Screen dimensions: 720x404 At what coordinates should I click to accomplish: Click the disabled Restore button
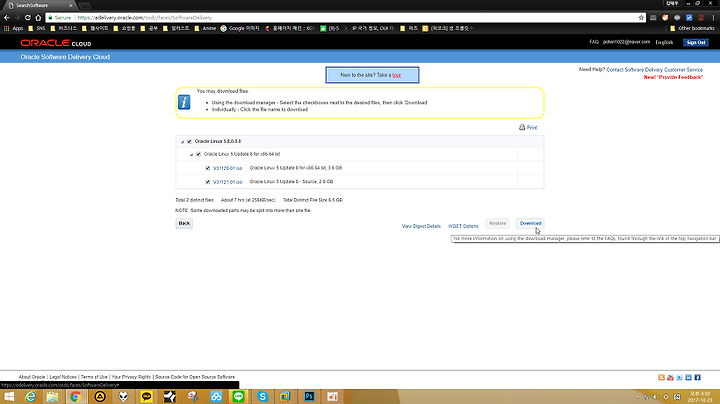click(497, 223)
